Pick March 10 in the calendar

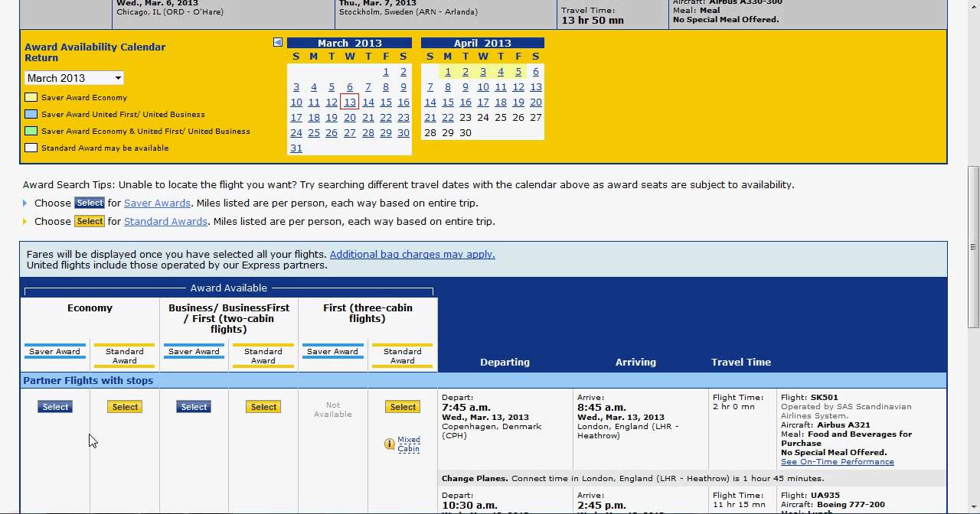296,102
